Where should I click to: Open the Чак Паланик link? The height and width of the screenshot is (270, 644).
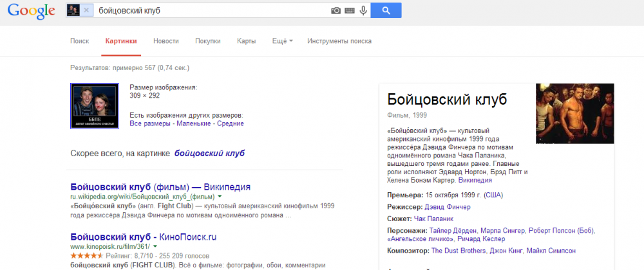[433, 219]
